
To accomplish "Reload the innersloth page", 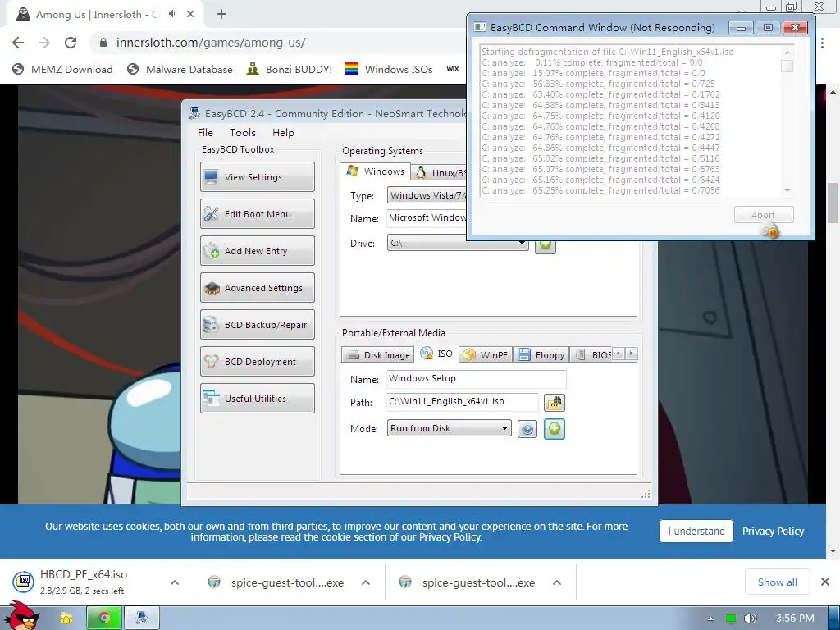I will [x=71, y=43].
